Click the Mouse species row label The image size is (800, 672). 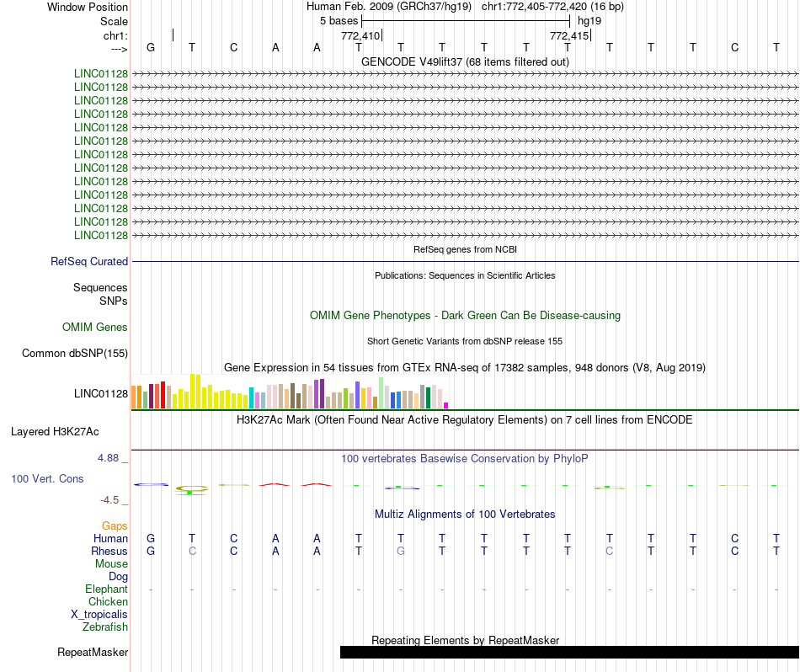click(x=112, y=564)
